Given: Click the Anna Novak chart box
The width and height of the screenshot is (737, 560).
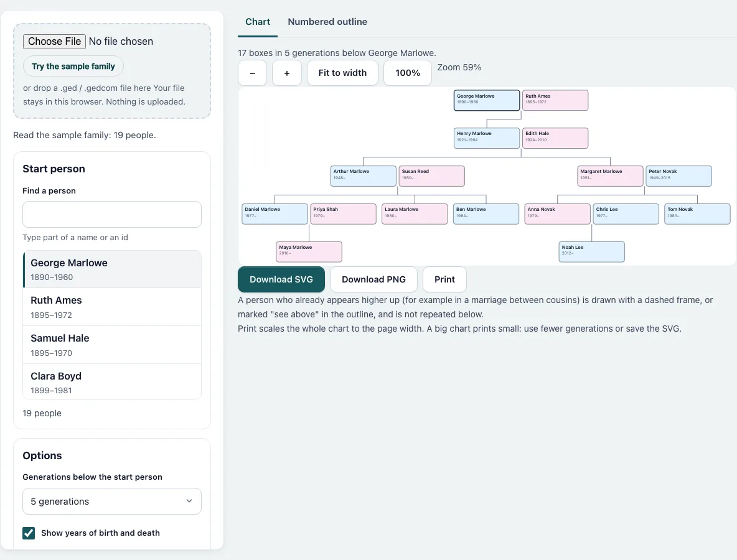Looking at the screenshot, I should point(558,214).
